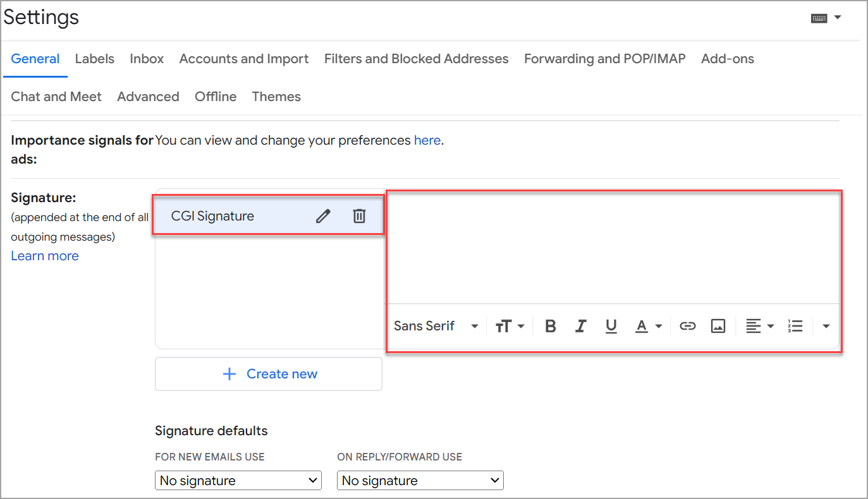Open the text size dropdown
868x499 pixels.
pos(510,326)
